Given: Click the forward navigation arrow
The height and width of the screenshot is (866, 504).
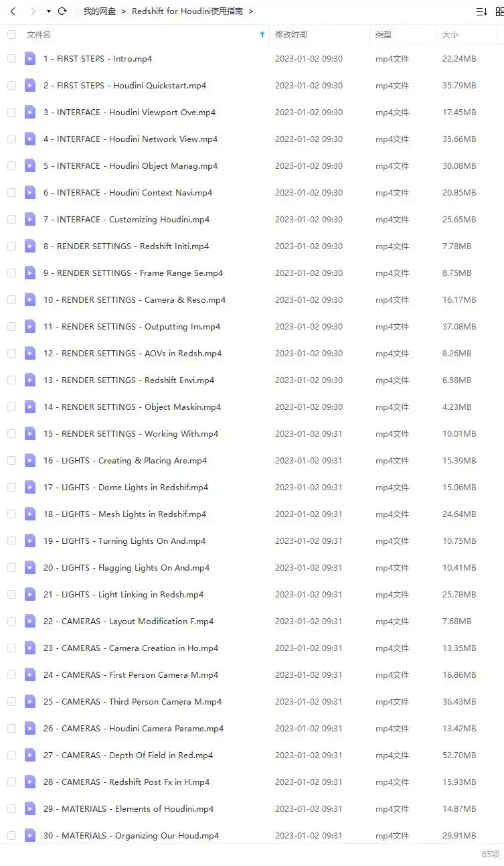Looking at the screenshot, I should (31, 11).
